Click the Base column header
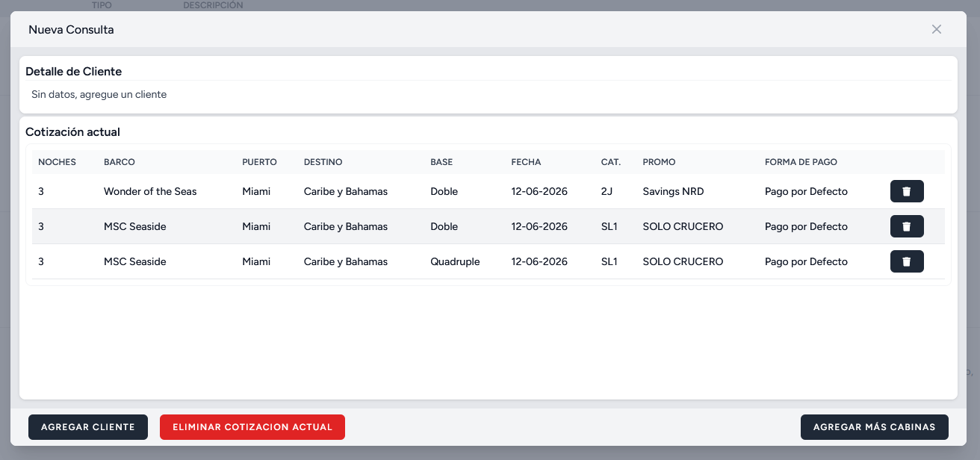 (441, 162)
